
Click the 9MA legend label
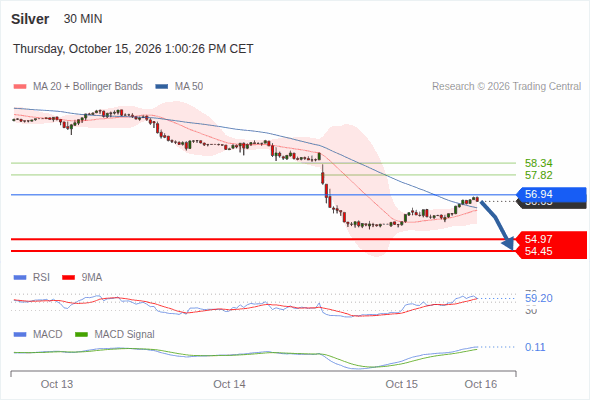(92, 278)
